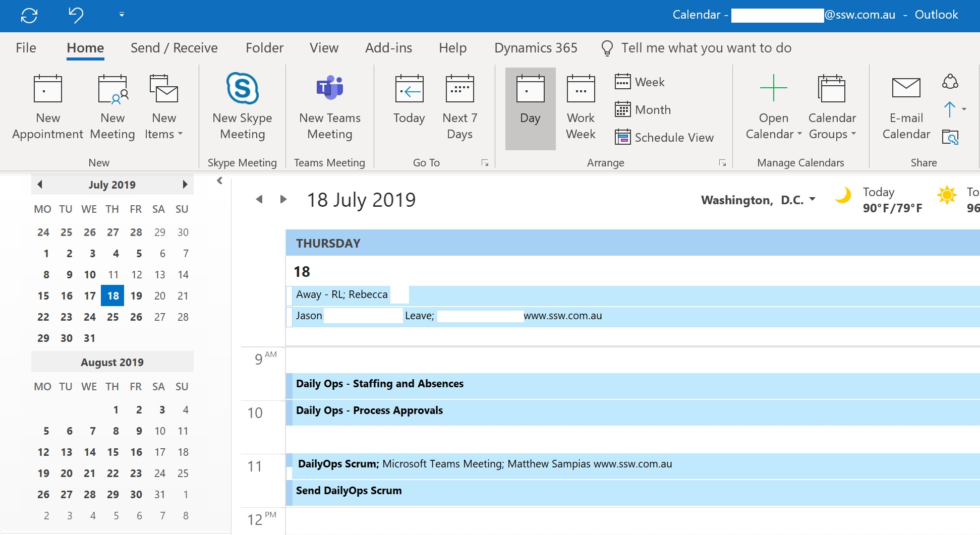Go to next month in mini calendar
The width and height of the screenshot is (980, 535).
coord(185,185)
